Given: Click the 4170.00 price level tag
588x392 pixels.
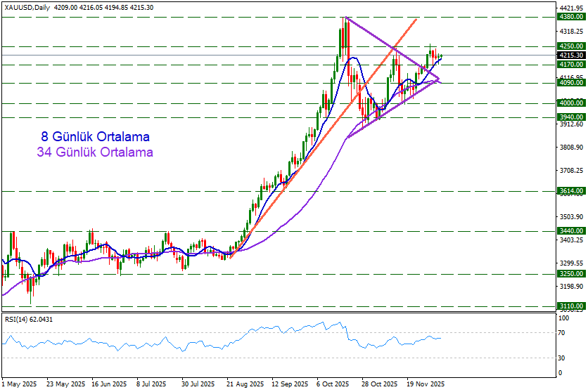Looking at the screenshot, I should point(568,64).
